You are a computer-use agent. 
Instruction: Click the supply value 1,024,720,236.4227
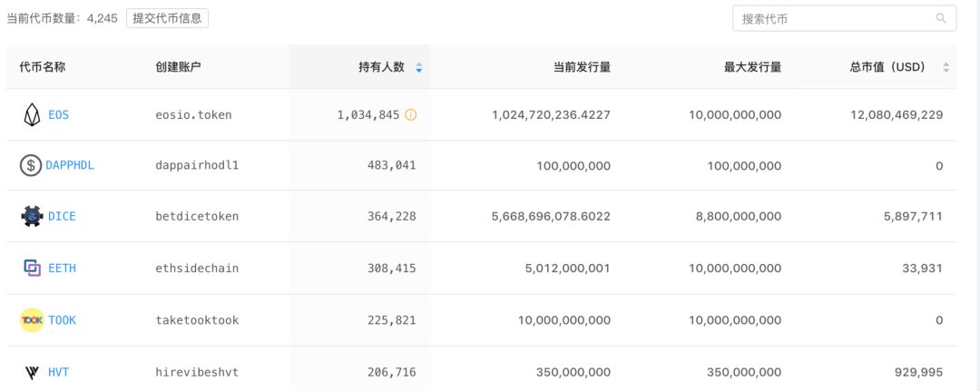pyautogui.click(x=552, y=115)
